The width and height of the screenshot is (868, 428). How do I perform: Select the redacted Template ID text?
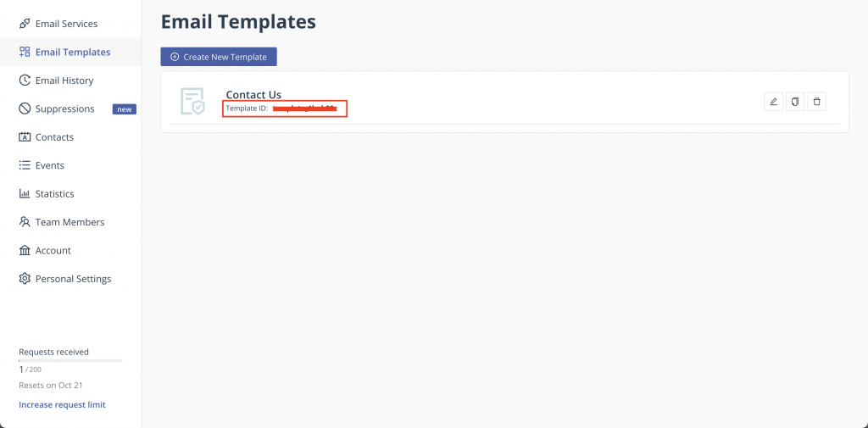pos(305,108)
